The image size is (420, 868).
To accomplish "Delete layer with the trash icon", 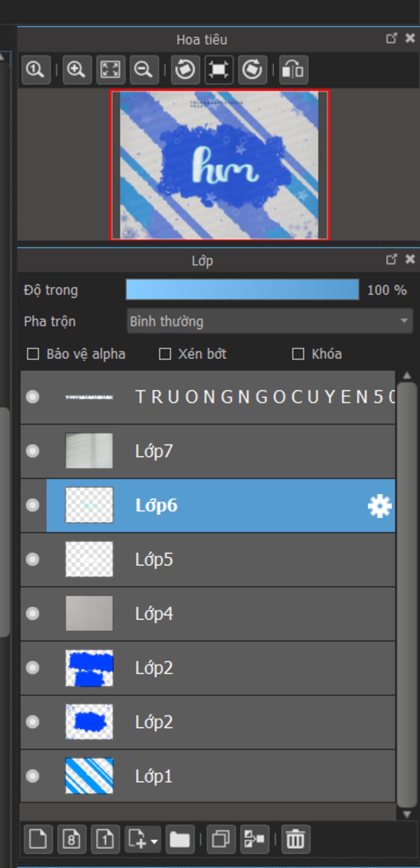I will coord(295,838).
